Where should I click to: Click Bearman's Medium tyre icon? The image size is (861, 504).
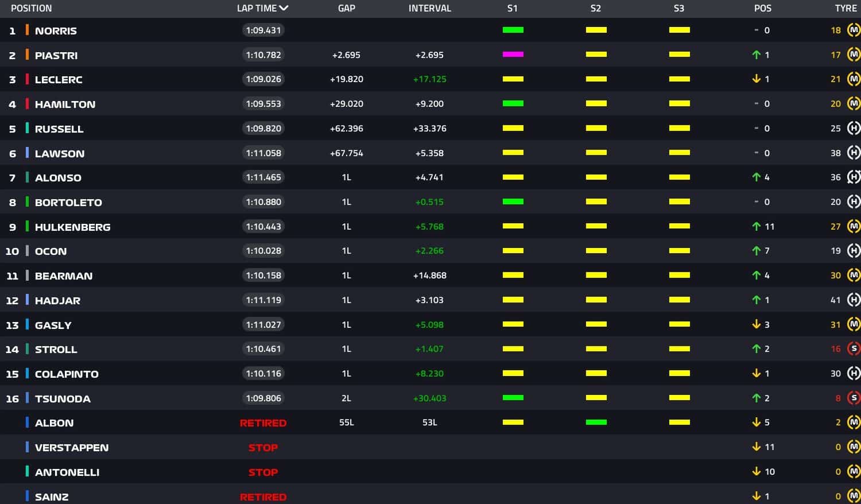pyautogui.click(x=855, y=275)
